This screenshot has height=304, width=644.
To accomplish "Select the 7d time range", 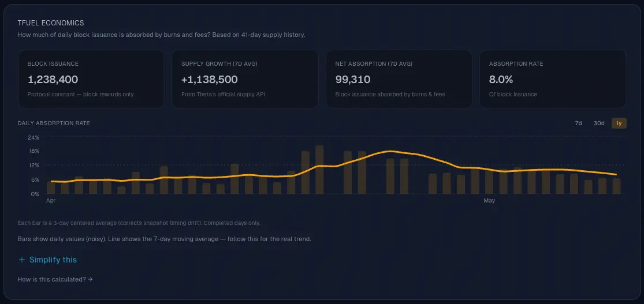I will point(578,123).
